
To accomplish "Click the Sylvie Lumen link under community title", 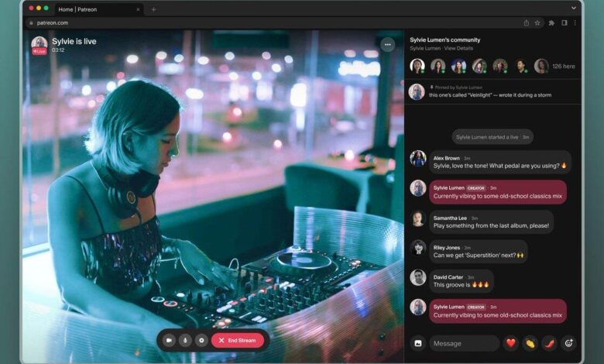I will (425, 48).
